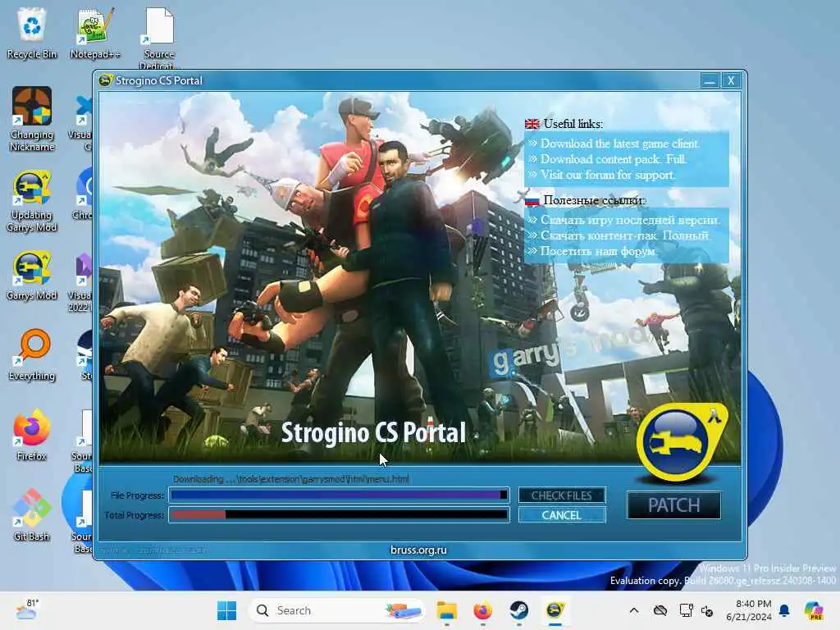
Task: Click the bruss.org.ru footer link
Action: pyautogui.click(x=418, y=550)
